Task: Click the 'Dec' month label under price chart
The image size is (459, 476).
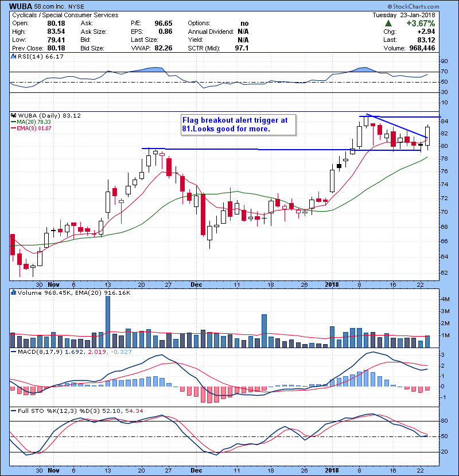Action: (196, 285)
